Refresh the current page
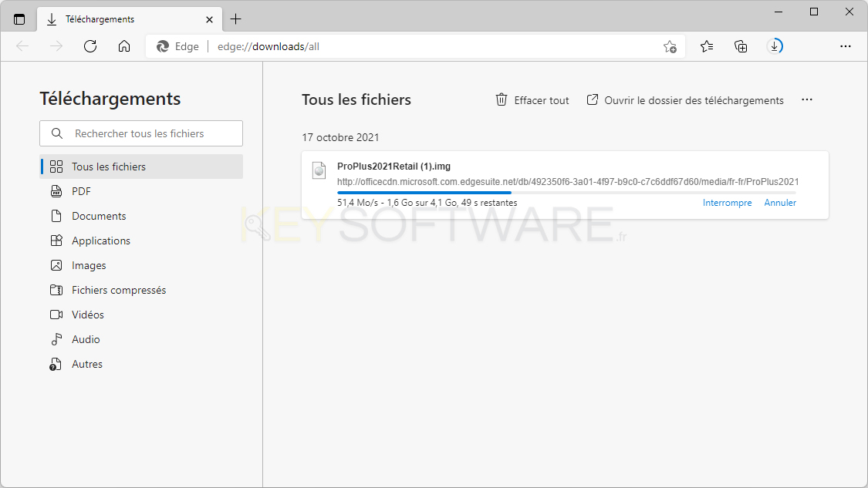Screen dimensions: 868x488 click(90, 46)
